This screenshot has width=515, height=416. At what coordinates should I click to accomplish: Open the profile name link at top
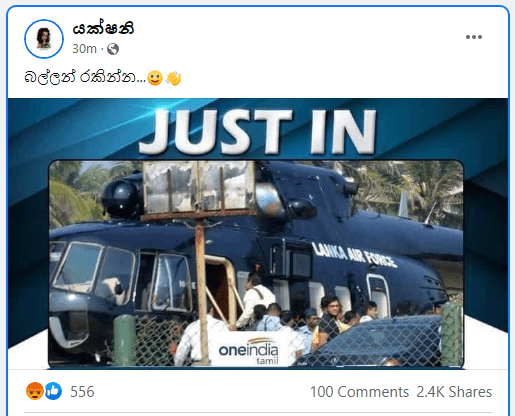tap(103, 29)
